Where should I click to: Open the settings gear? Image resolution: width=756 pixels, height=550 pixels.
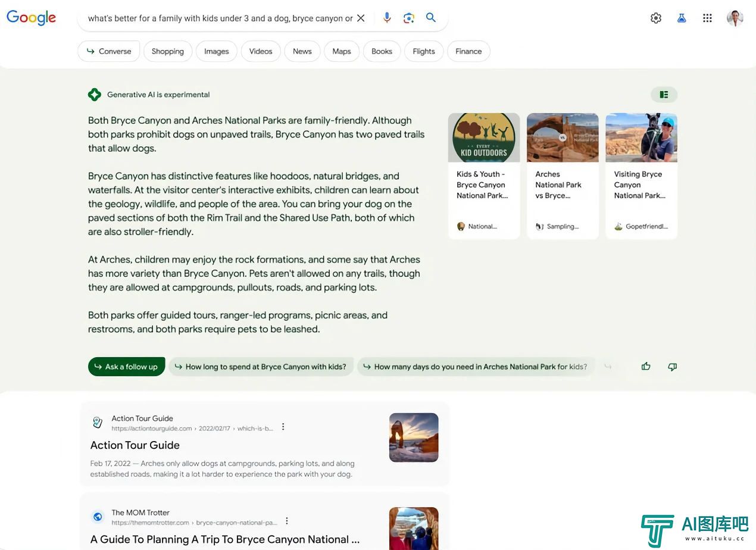pyautogui.click(x=656, y=18)
